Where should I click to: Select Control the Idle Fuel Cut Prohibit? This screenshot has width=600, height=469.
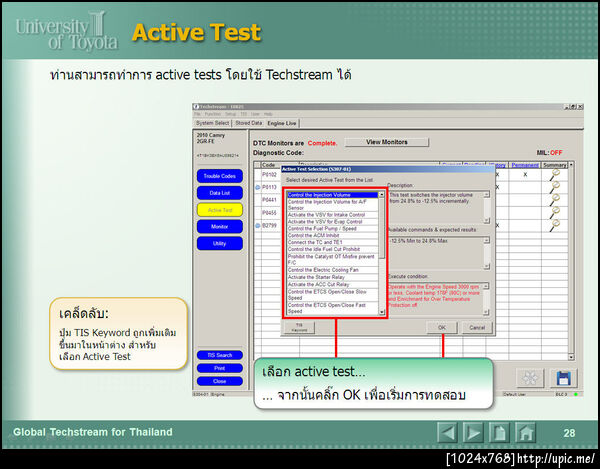pyautogui.click(x=333, y=249)
